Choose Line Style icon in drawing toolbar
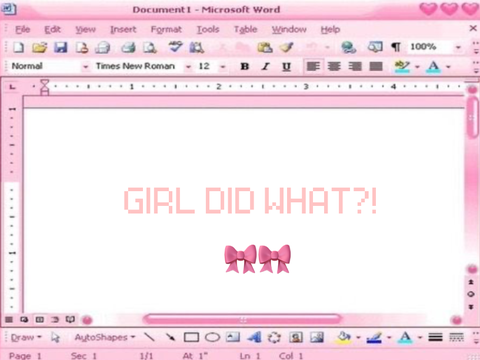 (x=435, y=337)
